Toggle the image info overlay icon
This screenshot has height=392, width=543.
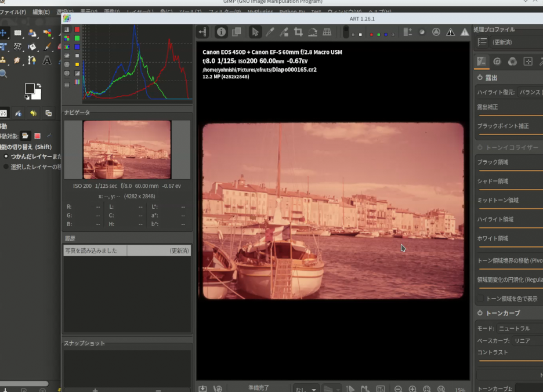(221, 32)
